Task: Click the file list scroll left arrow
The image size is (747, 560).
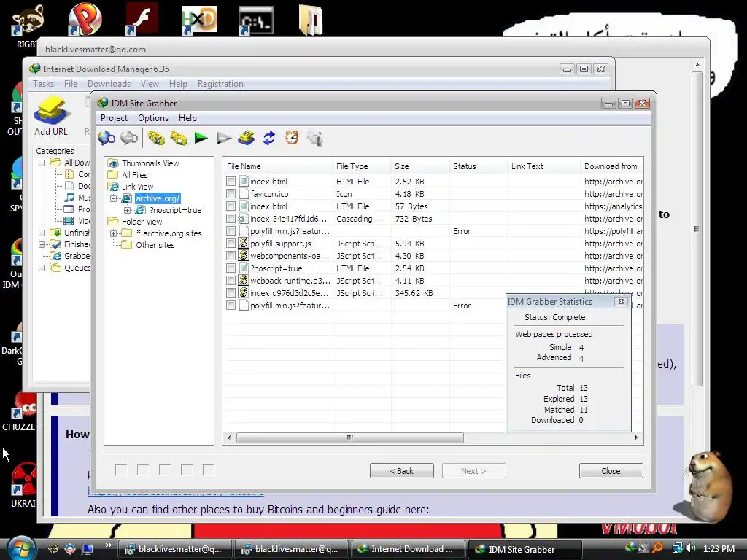Action: pyautogui.click(x=229, y=437)
